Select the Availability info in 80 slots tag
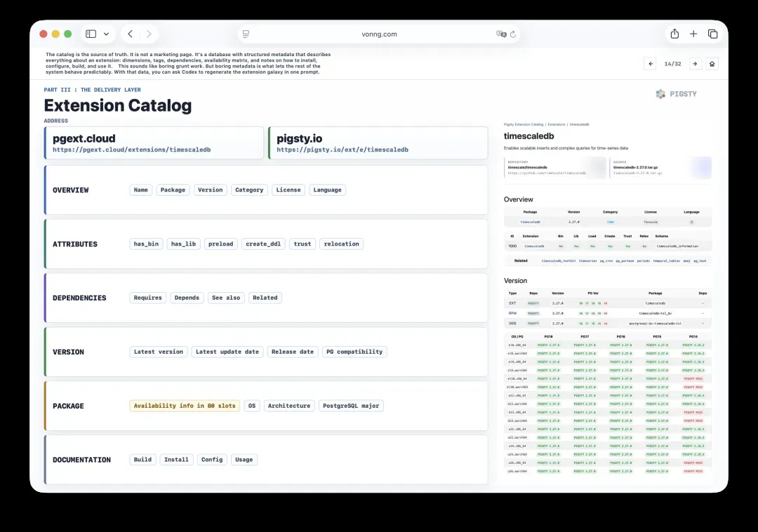The height and width of the screenshot is (532, 758). click(185, 406)
